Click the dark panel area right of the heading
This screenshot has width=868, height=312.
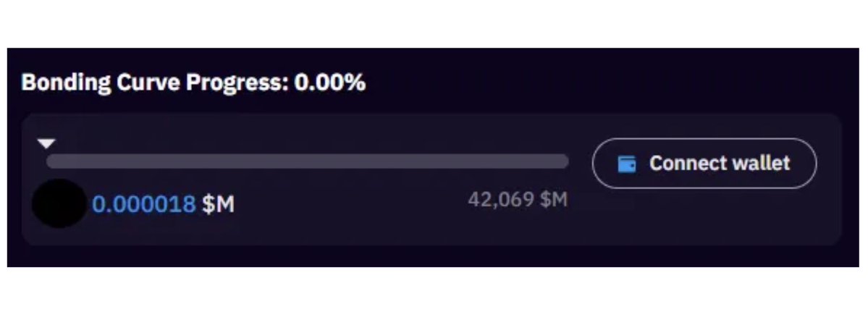pos(609,83)
